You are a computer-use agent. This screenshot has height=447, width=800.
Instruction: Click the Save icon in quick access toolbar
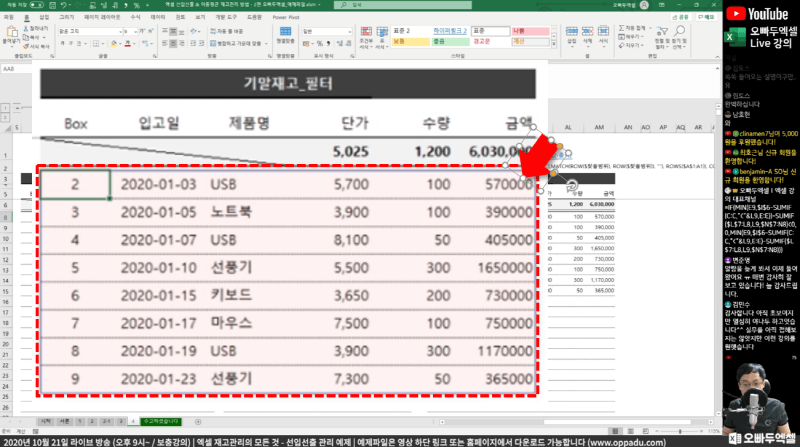coord(53,5)
